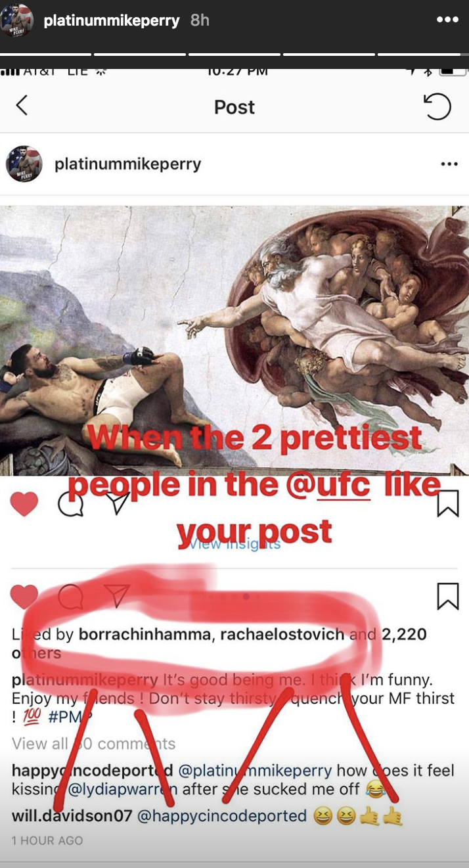Tap the story author's profile picture
469x868 pixels.
[18, 20]
